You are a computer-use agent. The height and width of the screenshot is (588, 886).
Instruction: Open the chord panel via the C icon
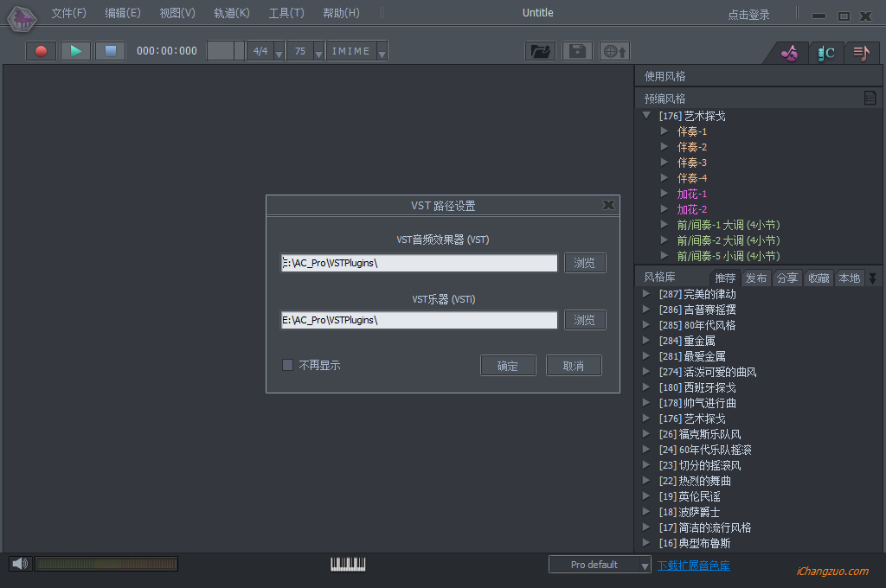tap(825, 52)
